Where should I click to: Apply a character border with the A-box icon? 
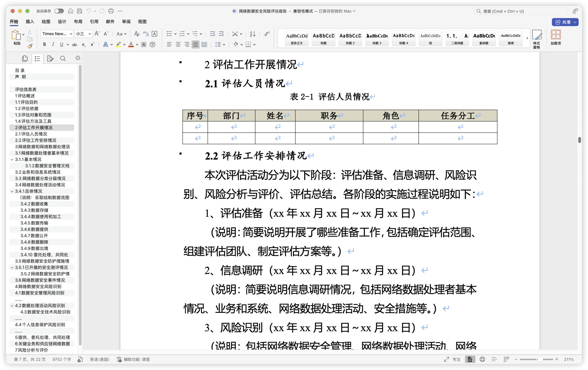coord(154,34)
